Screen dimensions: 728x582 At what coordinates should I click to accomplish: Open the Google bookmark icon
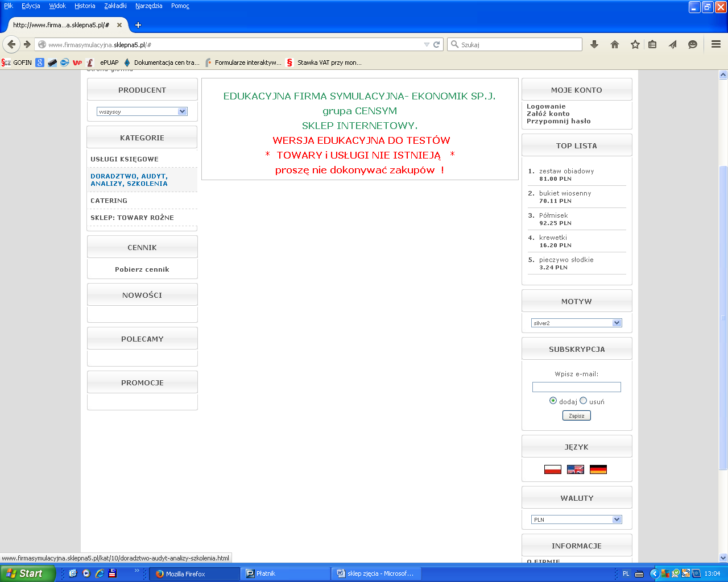[x=40, y=63]
